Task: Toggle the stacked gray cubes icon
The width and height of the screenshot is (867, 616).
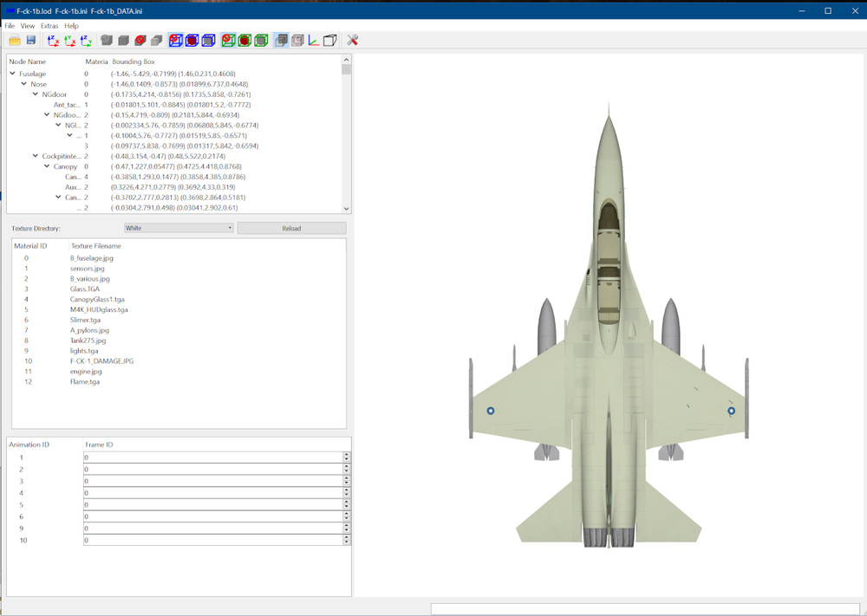Action: coord(281,41)
